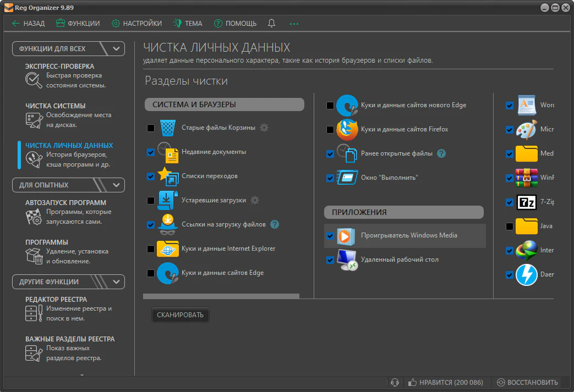Image resolution: width=574 pixels, height=392 pixels.
Task: Collapse the ДЛЯ ОПЫТНЫХ section
Action: tap(116, 185)
